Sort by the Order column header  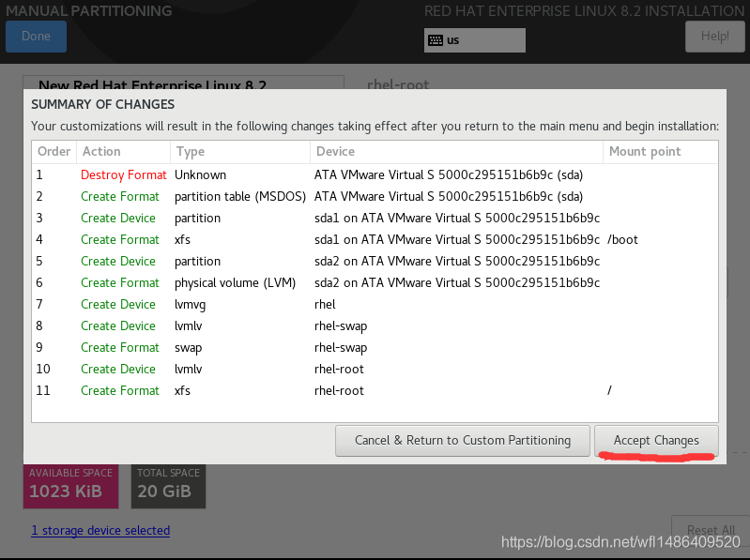pyautogui.click(x=54, y=151)
